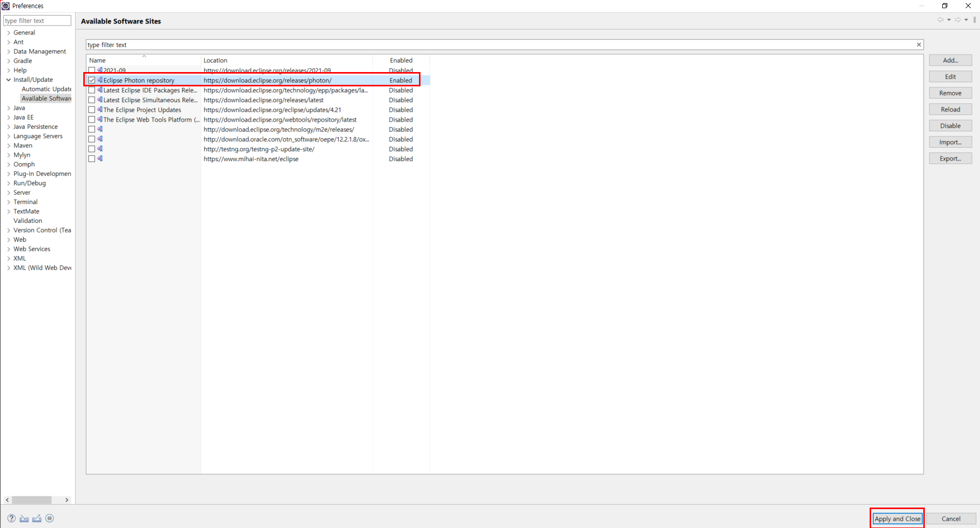The height and width of the screenshot is (528, 980).
Task: Select the eclipse/updates/4.21 location cell
Action: tap(272, 110)
